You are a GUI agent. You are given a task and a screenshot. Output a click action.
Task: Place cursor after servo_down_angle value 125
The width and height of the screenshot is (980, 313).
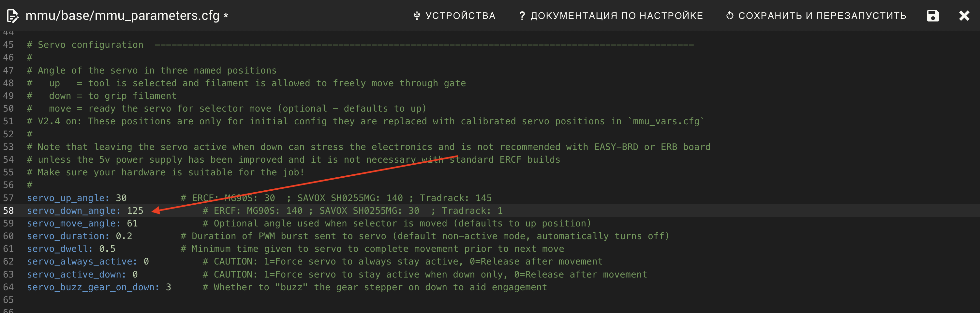pos(144,211)
